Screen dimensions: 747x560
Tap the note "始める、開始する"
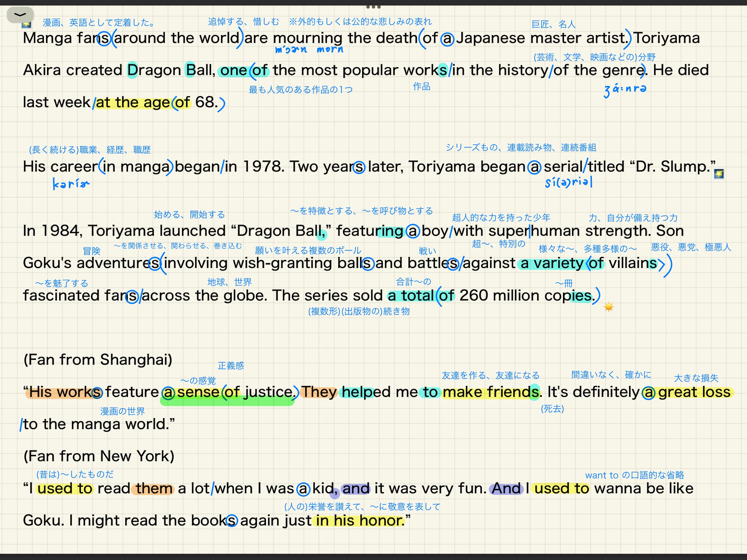(x=189, y=214)
